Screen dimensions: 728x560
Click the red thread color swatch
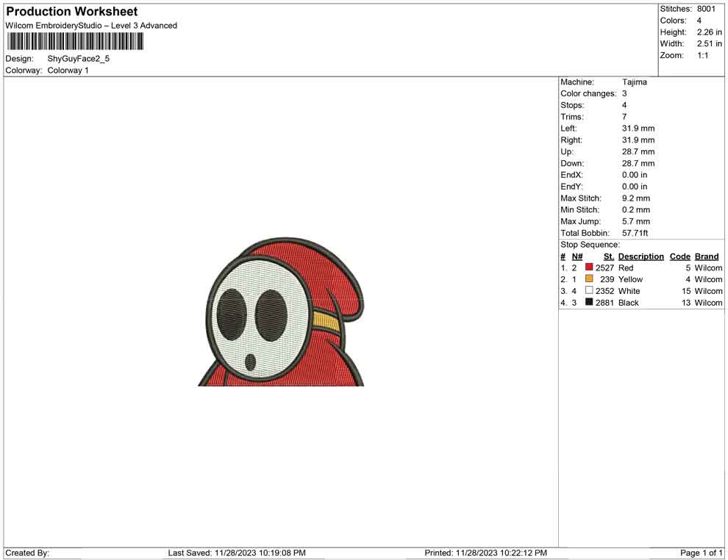tap(589, 267)
